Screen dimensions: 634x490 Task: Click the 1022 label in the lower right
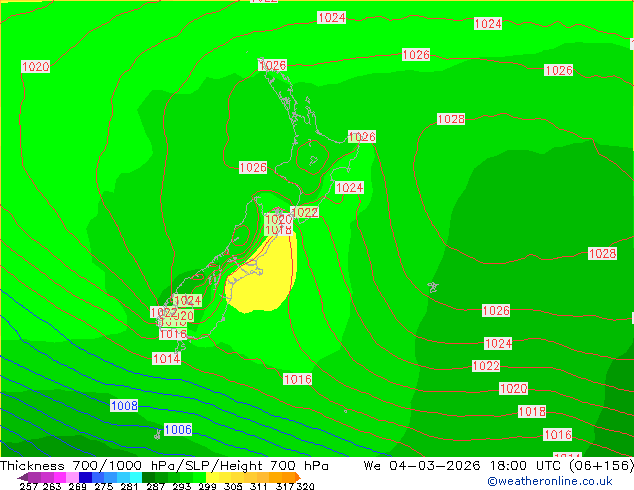[x=486, y=366]
